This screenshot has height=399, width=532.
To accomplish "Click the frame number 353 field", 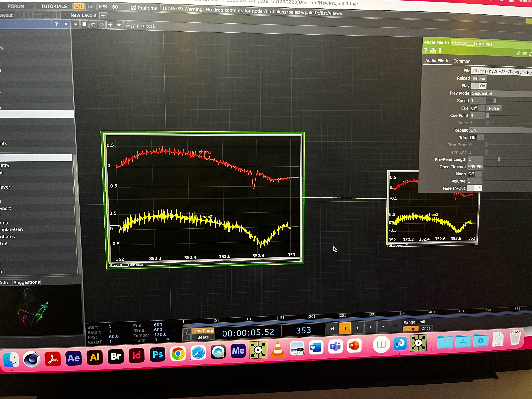I will [303, 330].
